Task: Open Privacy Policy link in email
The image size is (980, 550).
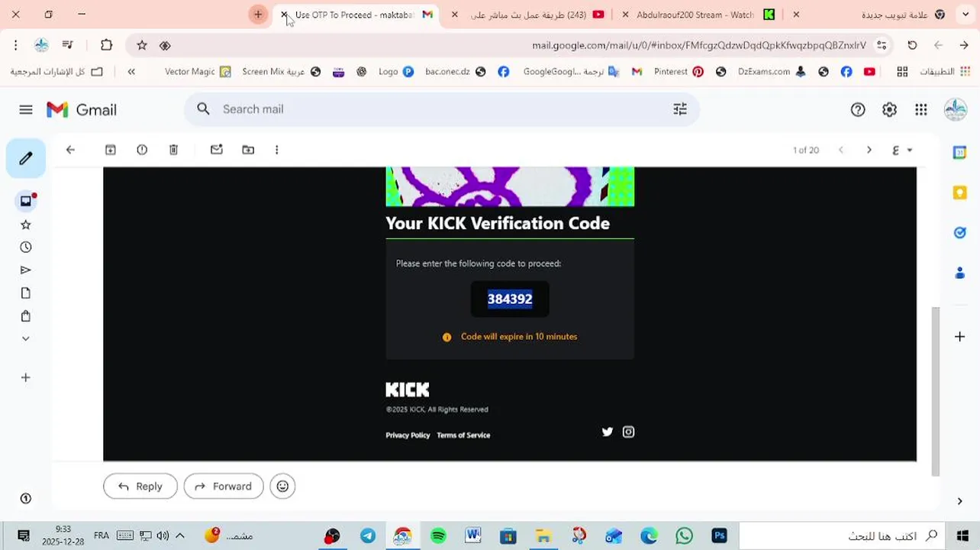Action: pos(408,435)
